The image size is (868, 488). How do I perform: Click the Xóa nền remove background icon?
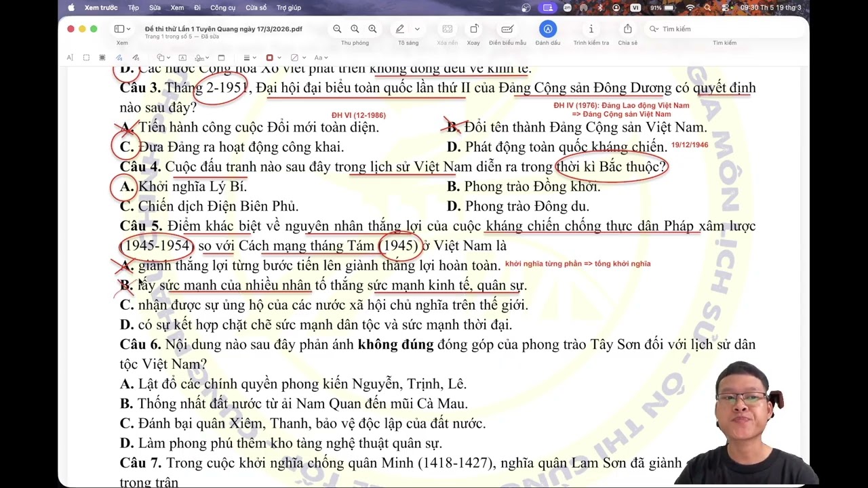[x=447, y=29]
